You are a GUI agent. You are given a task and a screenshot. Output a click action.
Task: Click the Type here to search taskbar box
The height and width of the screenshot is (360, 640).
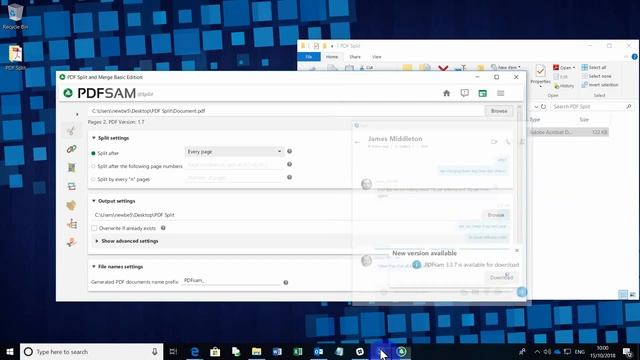point(91,352)
